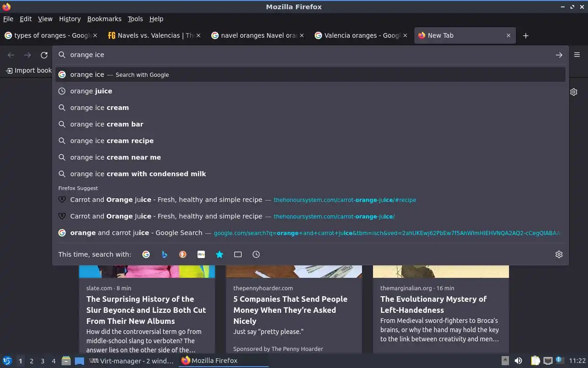Open the start menu icon on taskbar
The image size is (588, 368).
pyautogui.click(x=7, y=361)
